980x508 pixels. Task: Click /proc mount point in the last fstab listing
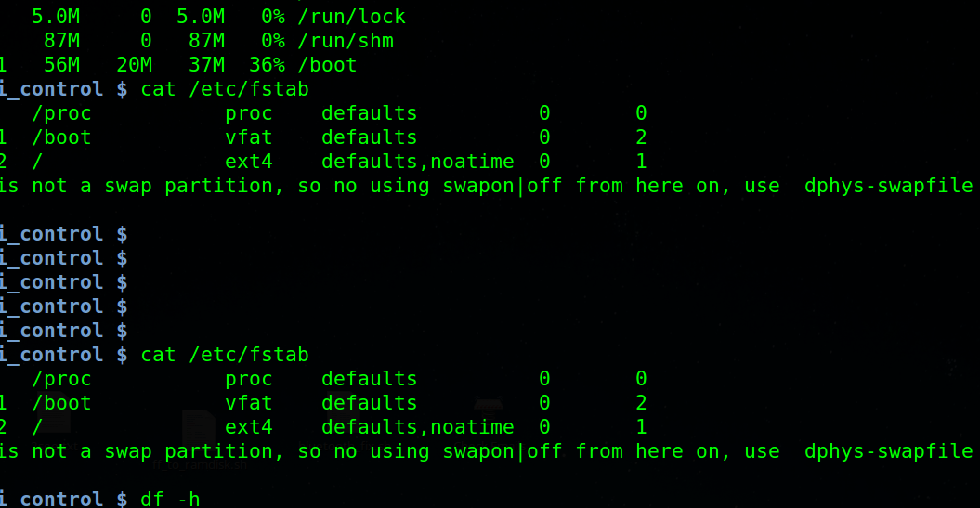click(62, 379)
